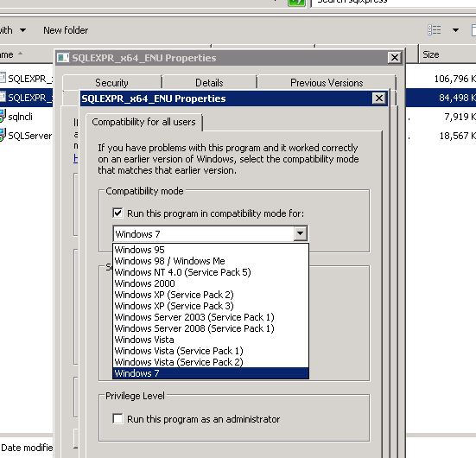Expand the view options arrow in Explorer

coord(455,30)
